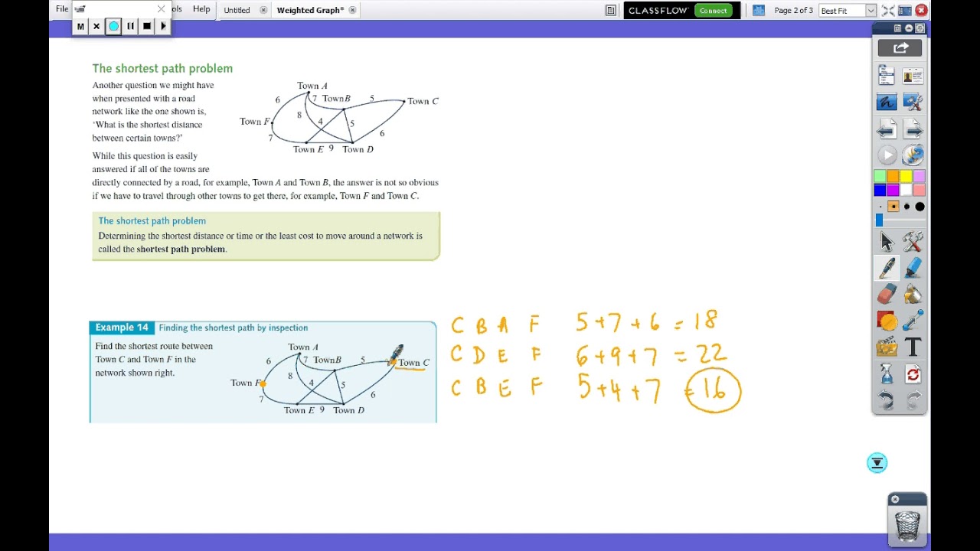Open the main menu icon in toolbox
Viewport: 980px width, 551px height.
[x=887, y=75]
